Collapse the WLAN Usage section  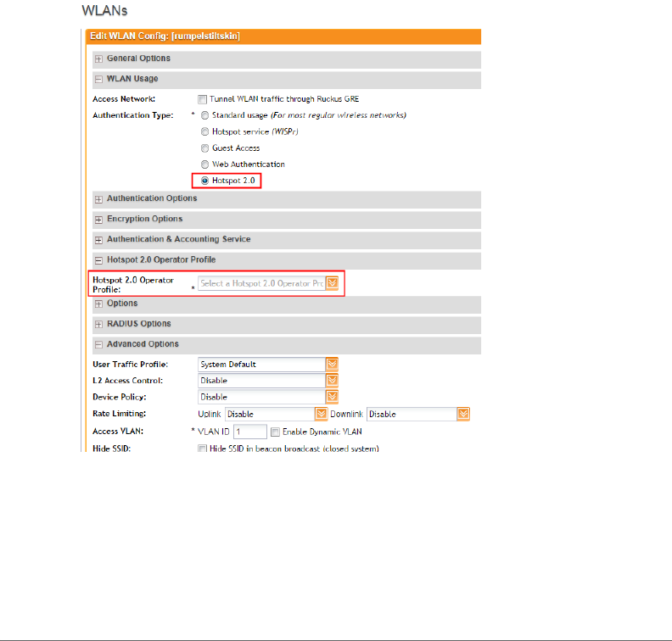98,79
